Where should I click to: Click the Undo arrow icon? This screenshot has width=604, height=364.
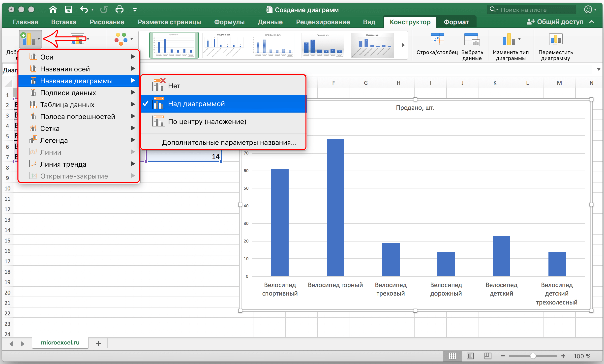(84, 10)
